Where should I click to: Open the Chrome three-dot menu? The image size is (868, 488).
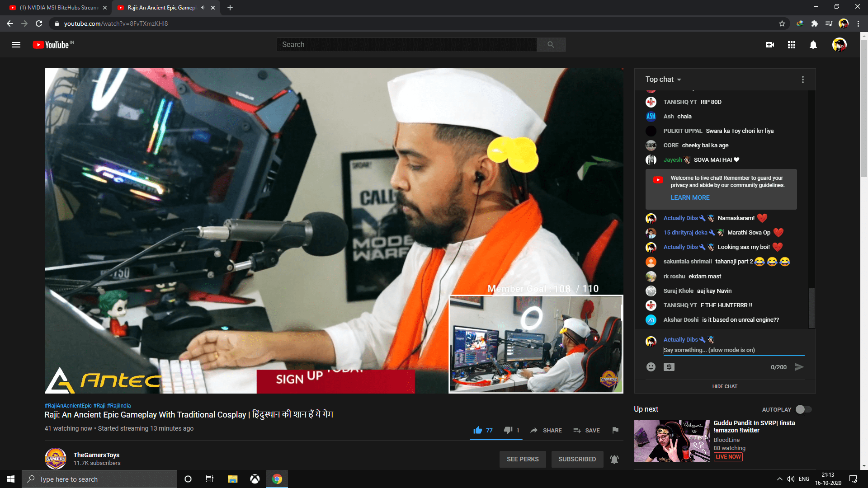coord(859,23)
